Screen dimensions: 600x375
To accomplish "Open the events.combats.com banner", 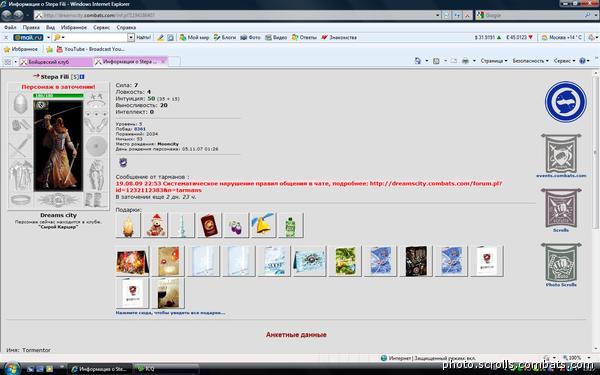I will (x=561, y=156).
